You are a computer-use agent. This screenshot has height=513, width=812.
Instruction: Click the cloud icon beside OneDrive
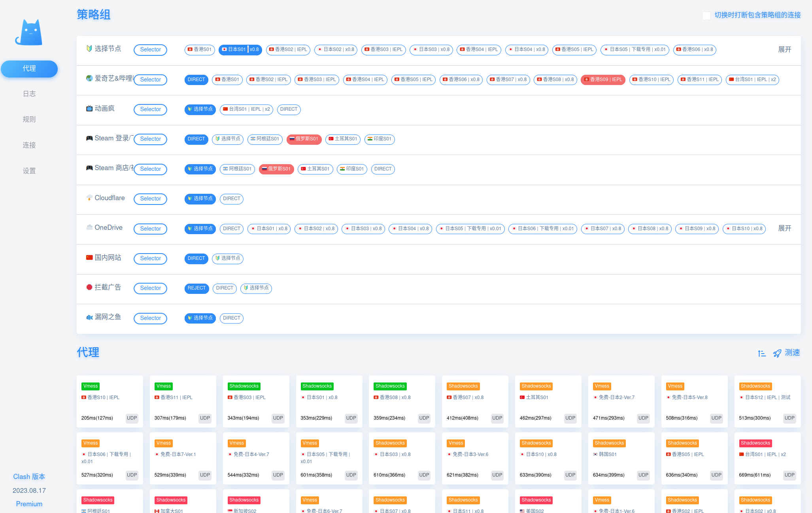pyautogui.click(x=89, y=227)
